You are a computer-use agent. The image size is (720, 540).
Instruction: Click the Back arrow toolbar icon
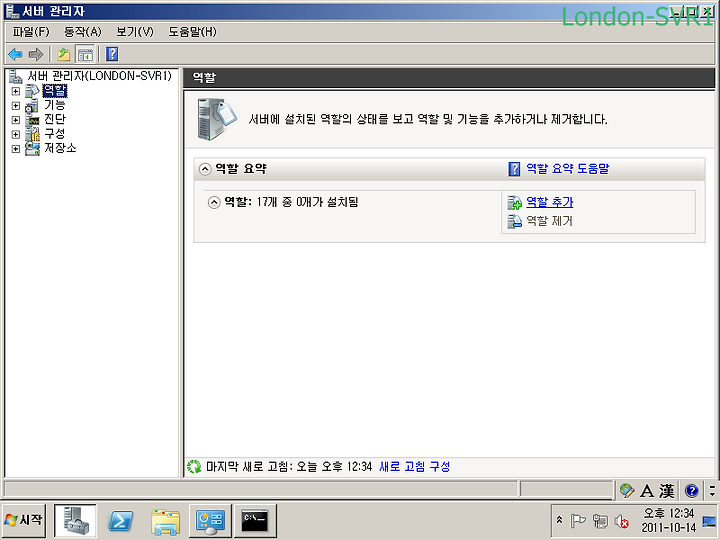[16, 54]
